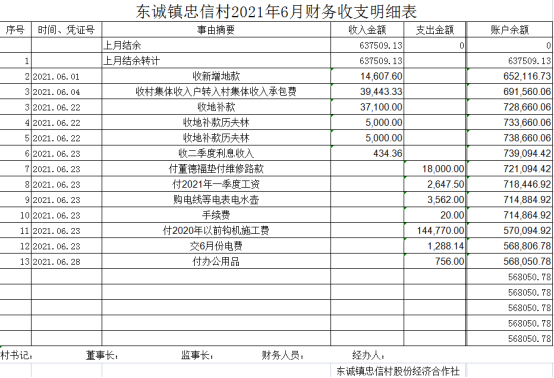Select balance cell showing 652,116.73
This screenshot has height=378, width=554.
[509, 76]
